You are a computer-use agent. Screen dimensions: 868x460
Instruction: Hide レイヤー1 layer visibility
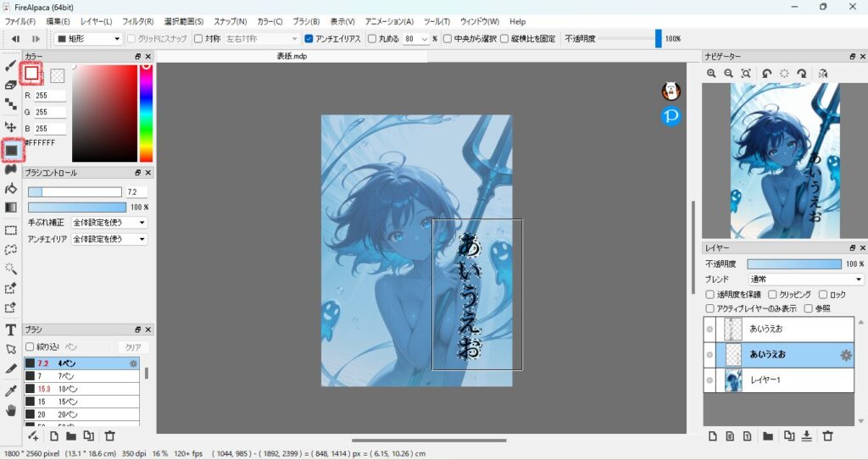[709, 380]
